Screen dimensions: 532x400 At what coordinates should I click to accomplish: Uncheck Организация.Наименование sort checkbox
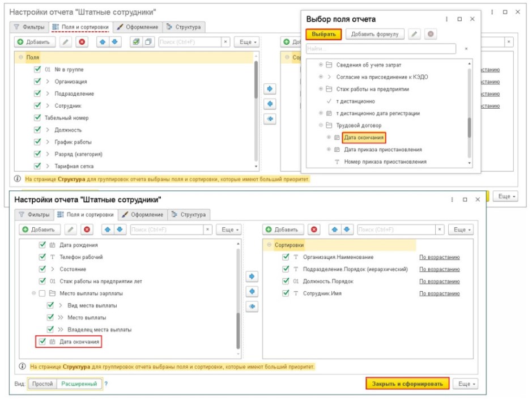pos(286,257)
